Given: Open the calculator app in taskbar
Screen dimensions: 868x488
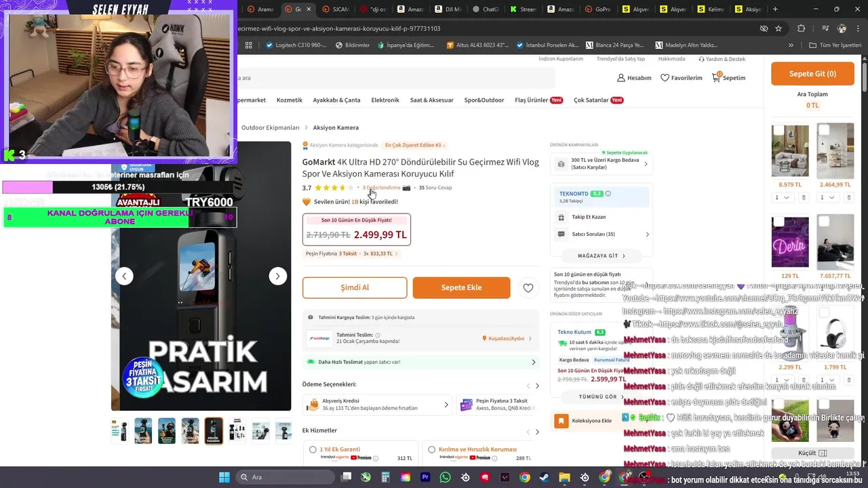Looking at the screenshot, I should (386, 477).
